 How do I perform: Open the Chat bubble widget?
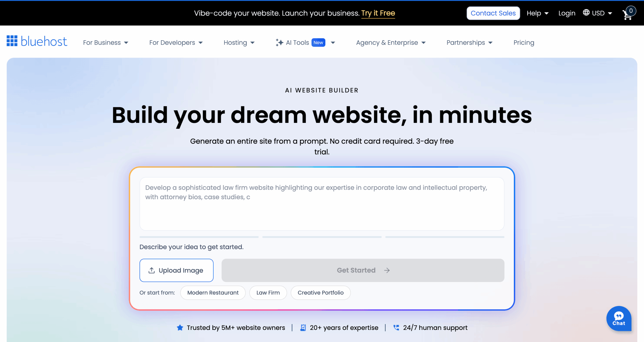(619, 318)
